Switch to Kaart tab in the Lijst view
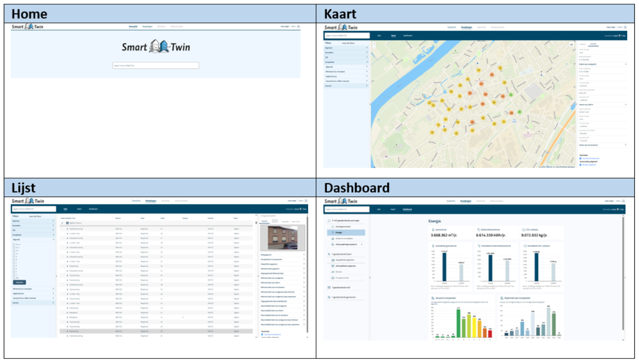639x364 pixels. pyautogui.click(x=79, y=209)
